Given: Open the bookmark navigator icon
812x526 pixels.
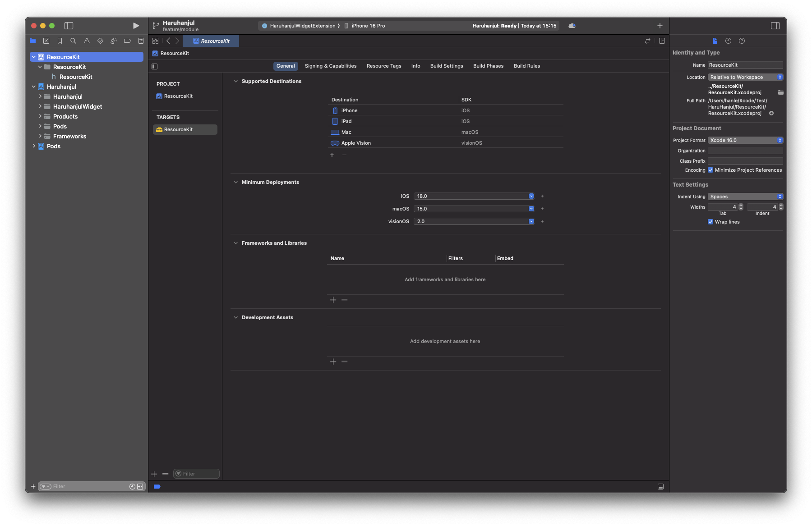Looking at the screenshot, I should (x=60, y=41).
